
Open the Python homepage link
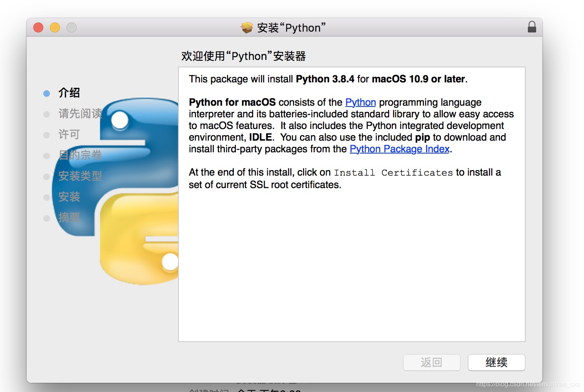pyautogui.click(x=360, y=102)
